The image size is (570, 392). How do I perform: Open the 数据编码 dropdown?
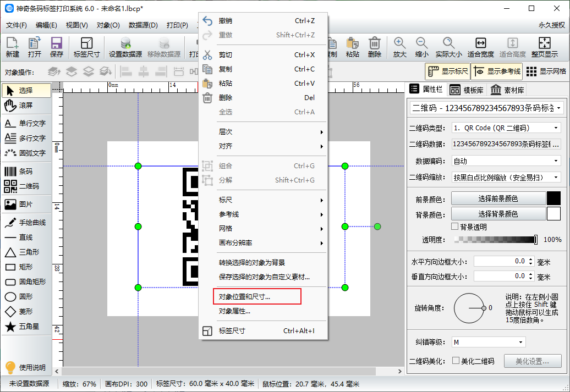tap(506, 161)
